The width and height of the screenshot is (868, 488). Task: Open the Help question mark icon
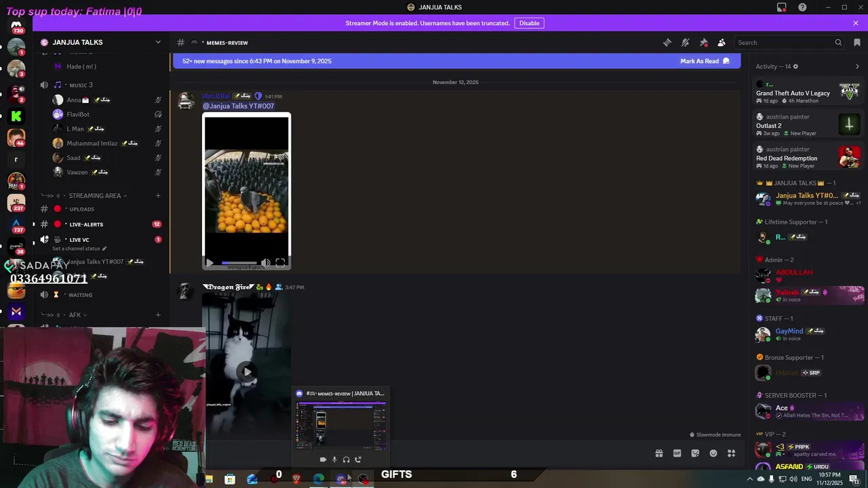803,7
